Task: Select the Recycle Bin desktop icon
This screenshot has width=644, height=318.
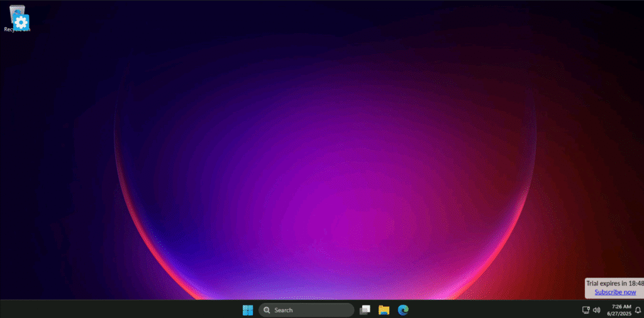Action: (x=18, y=18)
